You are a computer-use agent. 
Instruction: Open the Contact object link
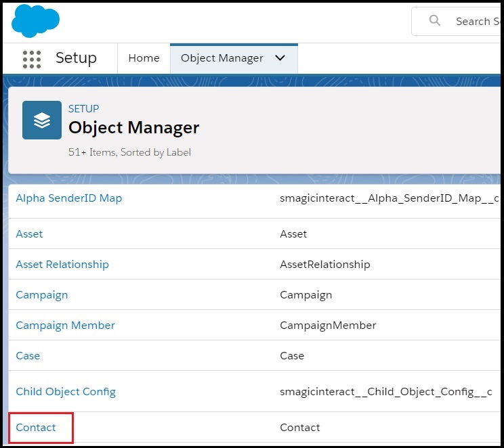[36, 428]
